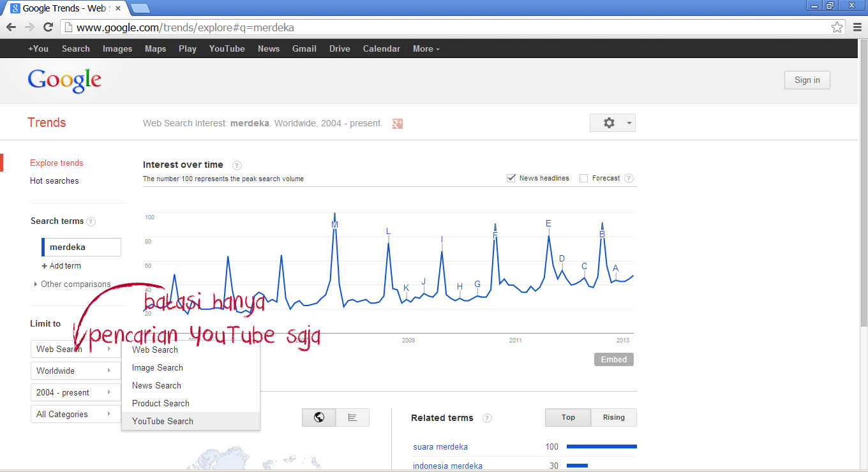Go to Search in the Google bar
The width and height of the screenshot is (868, 472).
coord(76,48)
